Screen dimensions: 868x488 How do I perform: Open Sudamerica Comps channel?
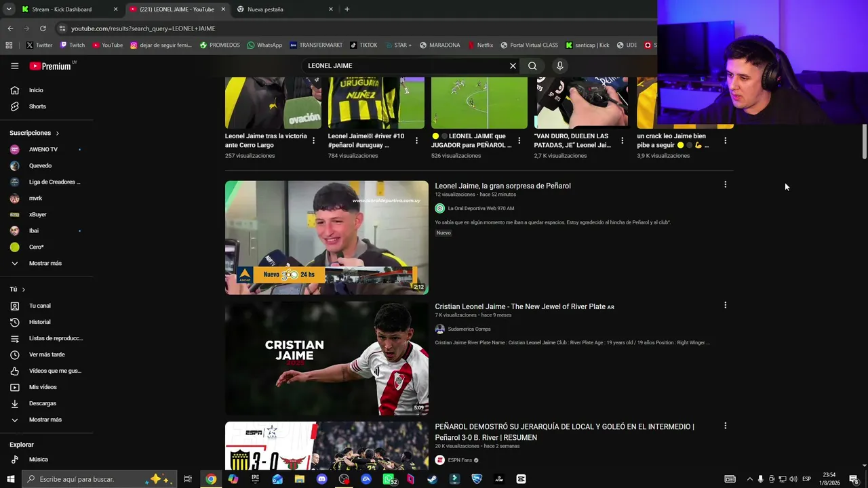[x=469, y=329]
